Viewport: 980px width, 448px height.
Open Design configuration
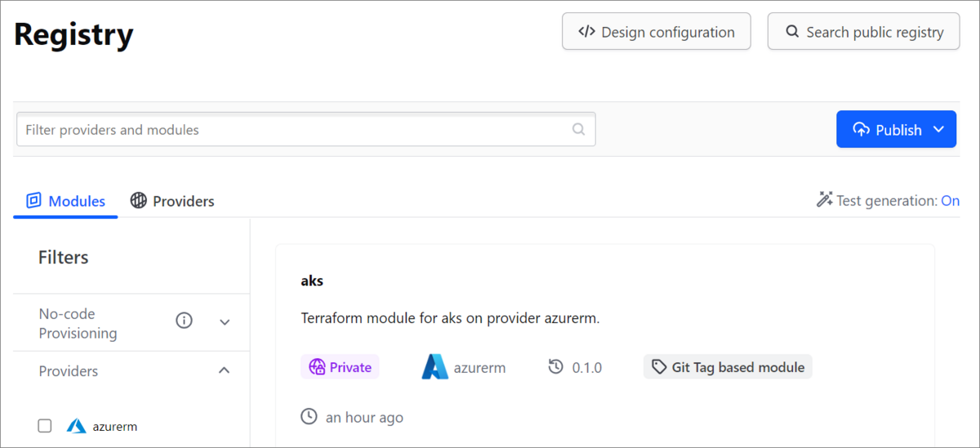tap(657, 32)
